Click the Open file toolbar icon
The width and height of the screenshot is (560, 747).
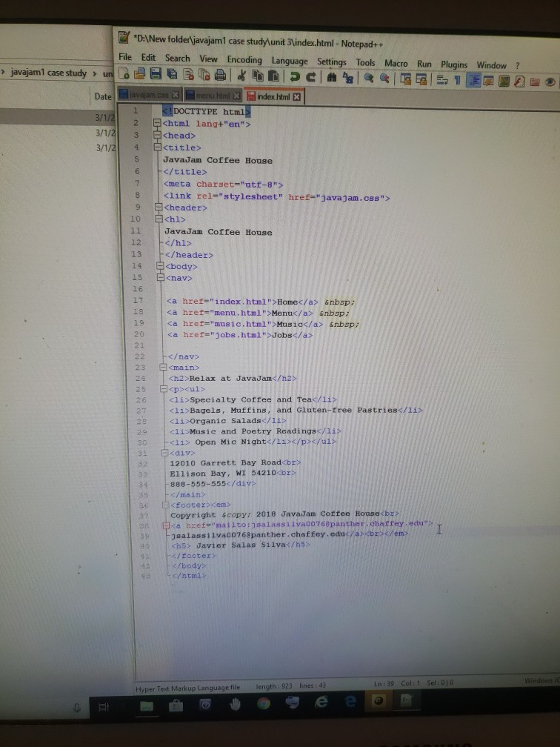(139, 73)
